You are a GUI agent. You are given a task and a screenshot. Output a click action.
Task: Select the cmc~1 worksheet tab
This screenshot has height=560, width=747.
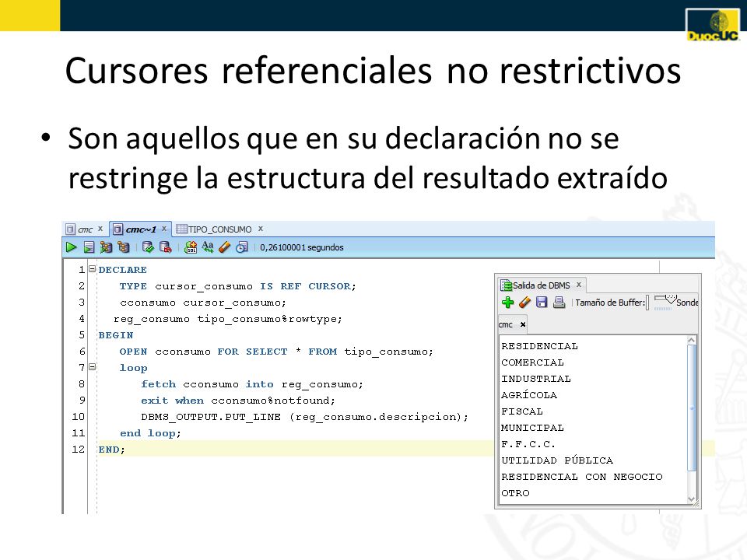tap(141, 229)
